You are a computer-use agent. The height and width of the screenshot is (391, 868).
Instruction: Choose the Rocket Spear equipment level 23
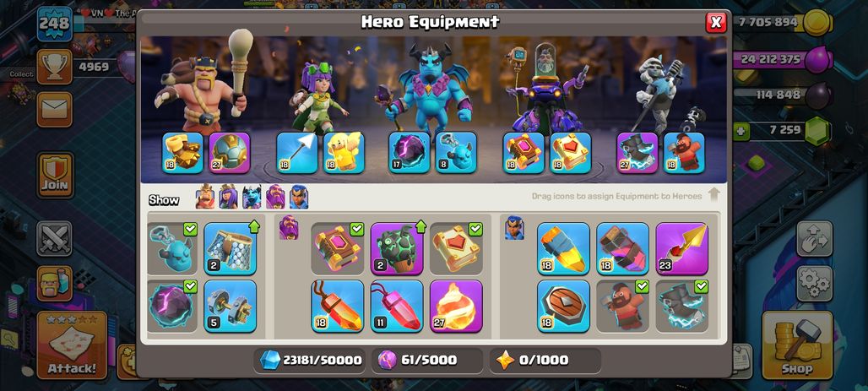[681, 248]
